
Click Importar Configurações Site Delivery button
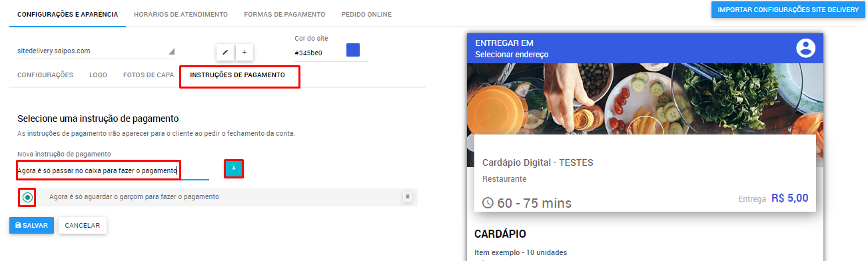788,10
